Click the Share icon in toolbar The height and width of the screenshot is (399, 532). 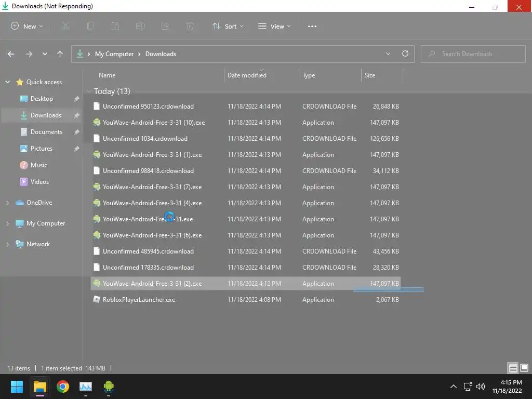(165, 26)
